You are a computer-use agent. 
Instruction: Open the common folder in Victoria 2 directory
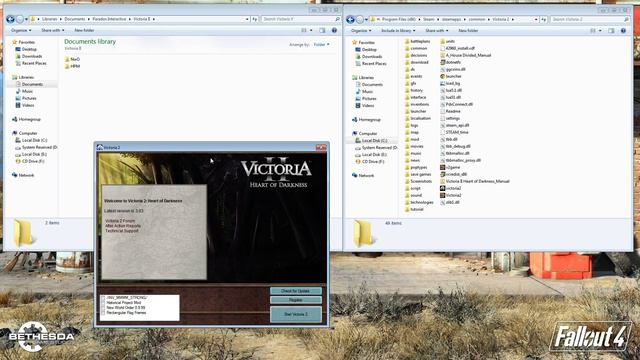pos(416,48)
